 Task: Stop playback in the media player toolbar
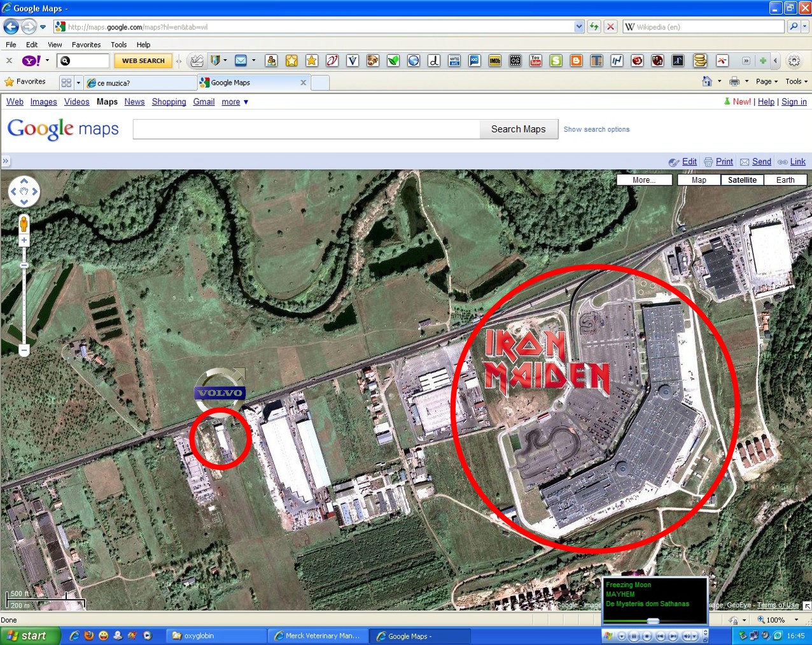pos(647,636)
